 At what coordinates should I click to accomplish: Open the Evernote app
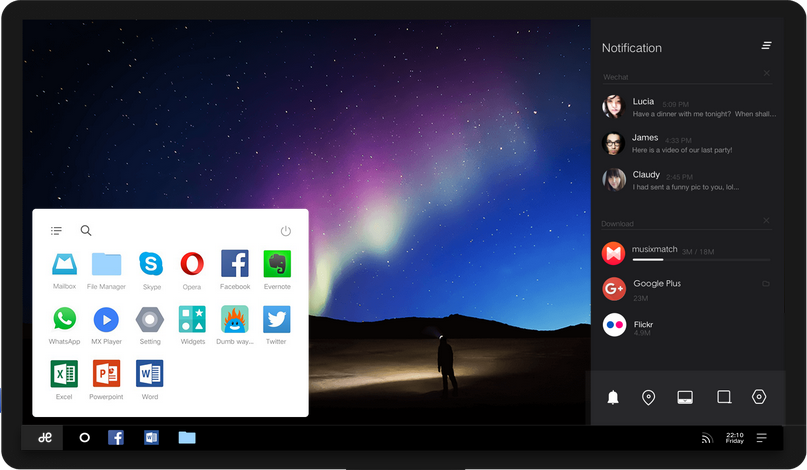[277, 264]
